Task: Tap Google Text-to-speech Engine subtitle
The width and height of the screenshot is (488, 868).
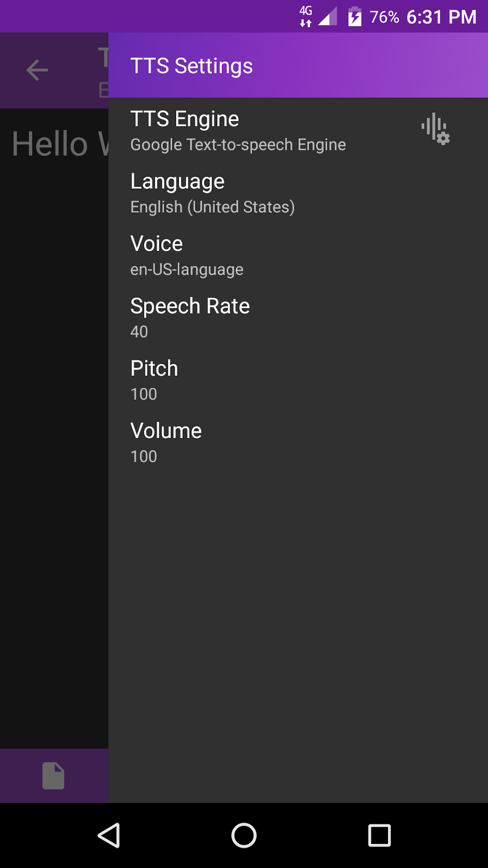Action: click(x=238, y=145)
